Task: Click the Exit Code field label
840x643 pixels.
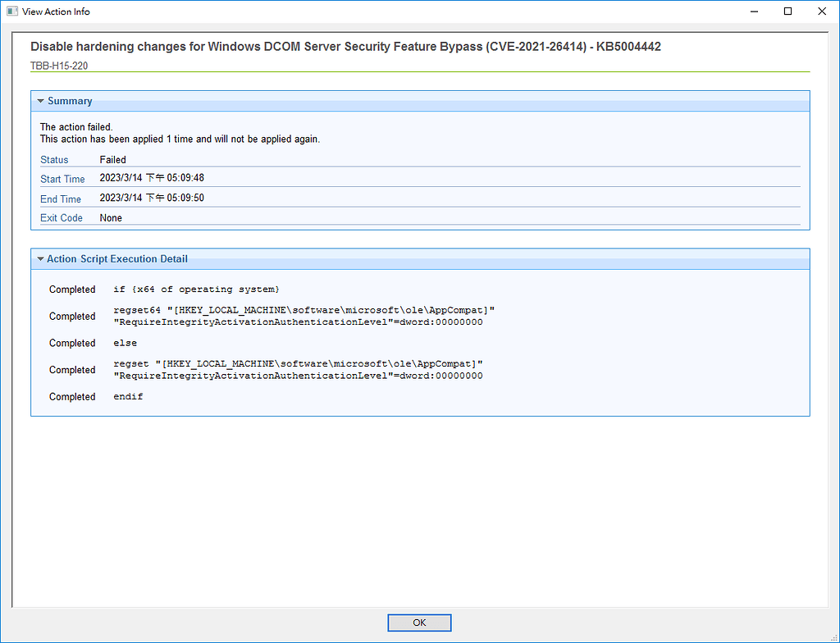Action: click(62, 217)
